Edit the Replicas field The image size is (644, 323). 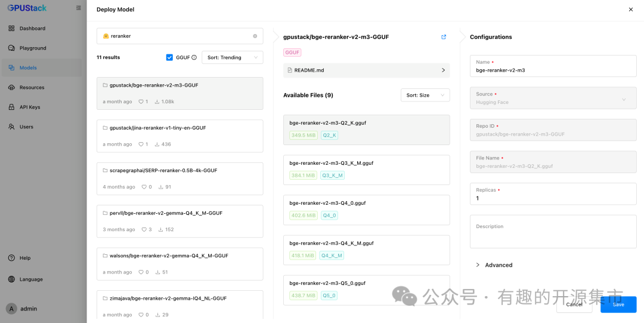coord(553,194)
